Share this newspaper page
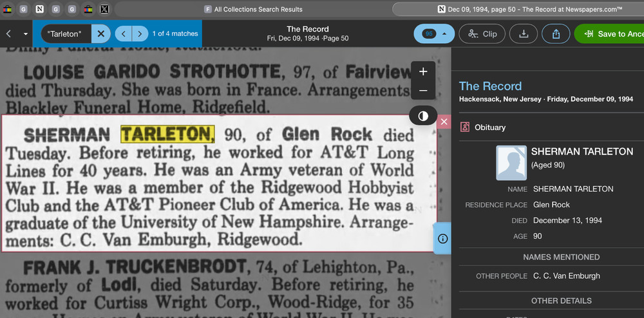This screenshot has width=644, height=318. [556, 34]
